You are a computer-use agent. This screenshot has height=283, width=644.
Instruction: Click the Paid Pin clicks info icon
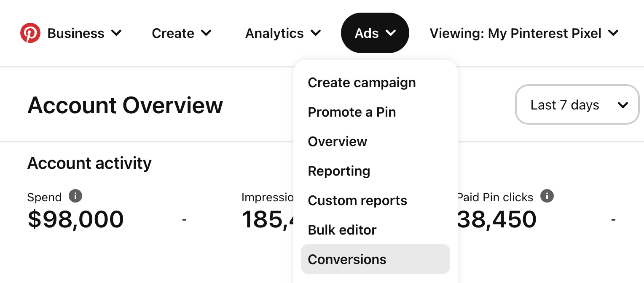[x=547, y=196]
